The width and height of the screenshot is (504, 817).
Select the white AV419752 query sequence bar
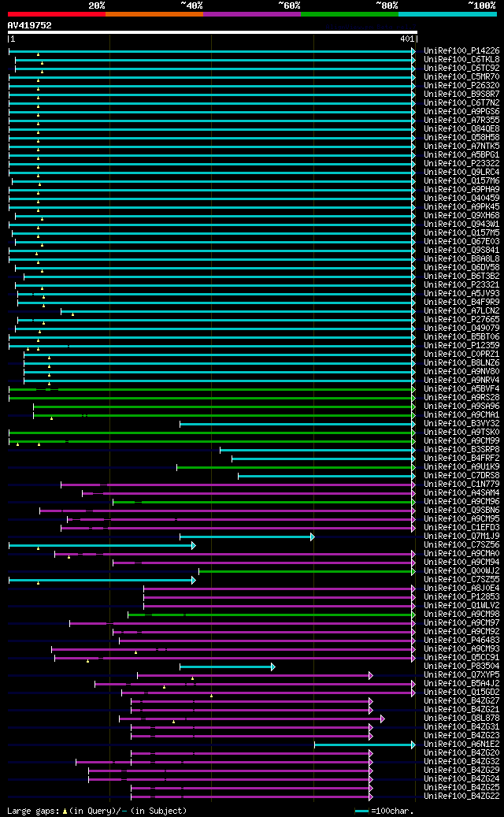pos(213,32)
